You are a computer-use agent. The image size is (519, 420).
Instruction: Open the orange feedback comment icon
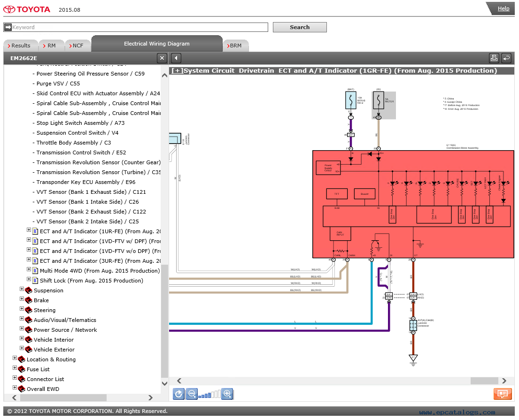click(x=503, y=394)
